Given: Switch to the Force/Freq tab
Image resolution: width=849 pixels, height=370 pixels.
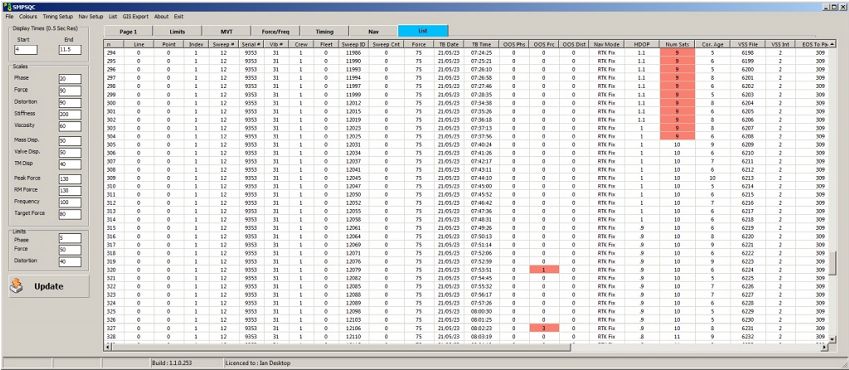Looking at the screenshot, I should click(x=275, y=31).
